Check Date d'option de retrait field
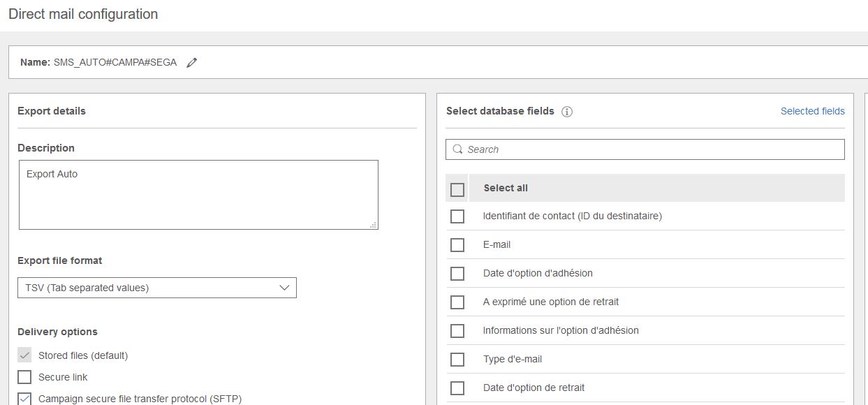The image size is (868, 405). click(x=457, y=388)
